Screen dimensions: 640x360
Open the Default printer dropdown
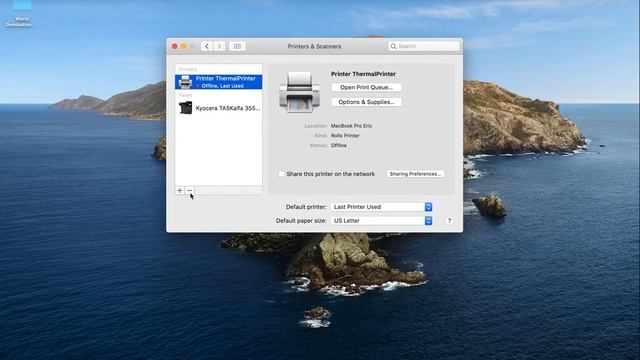coord(381,207)
